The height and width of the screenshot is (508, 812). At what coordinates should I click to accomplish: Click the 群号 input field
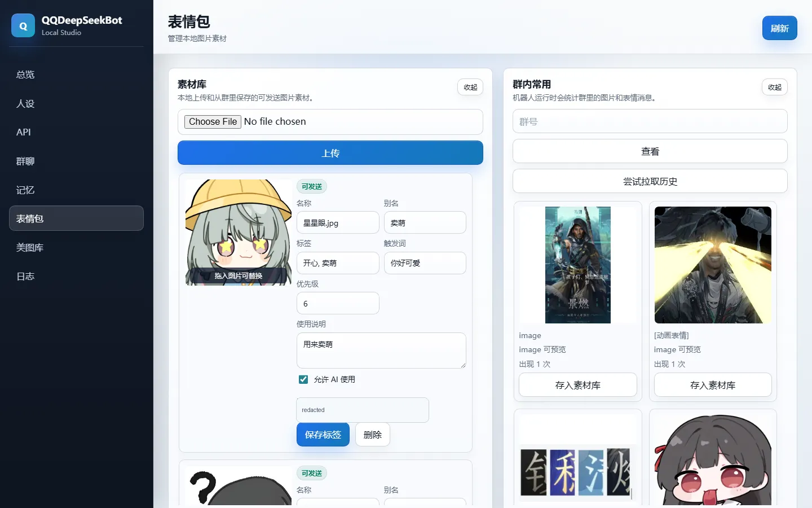[650, 121]
